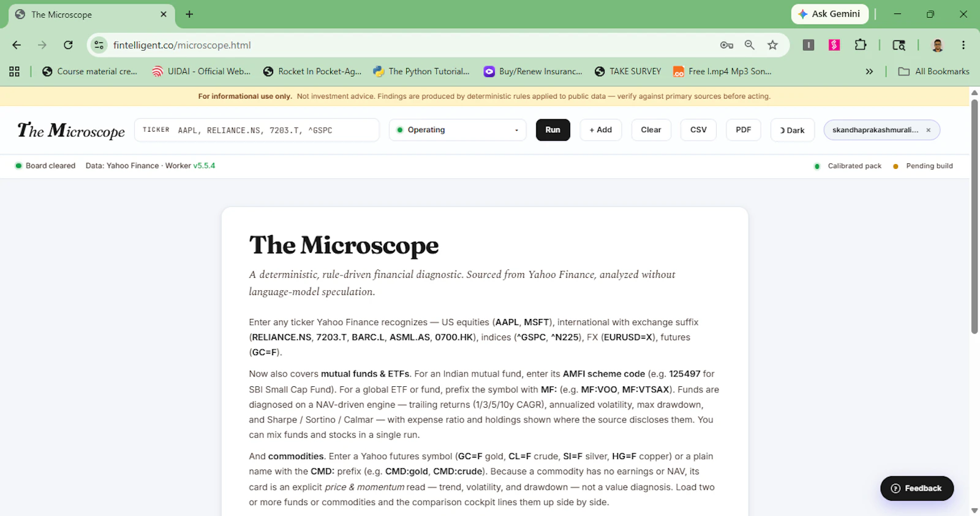Viewport: 980px width, 516px height.
Task: Open TAKE SURVEY bookmark
Action: click(628, 72)
